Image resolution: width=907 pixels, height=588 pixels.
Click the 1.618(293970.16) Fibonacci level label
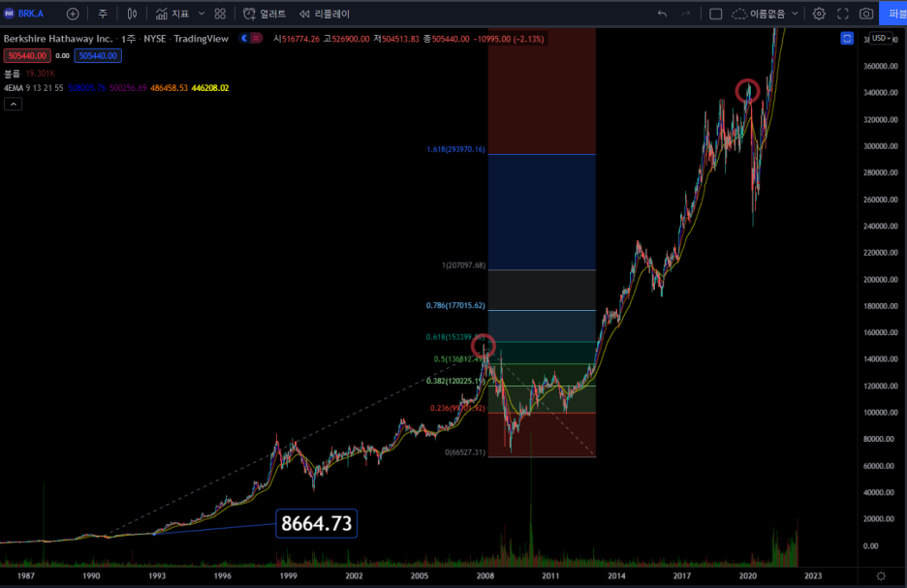(455, 149)
